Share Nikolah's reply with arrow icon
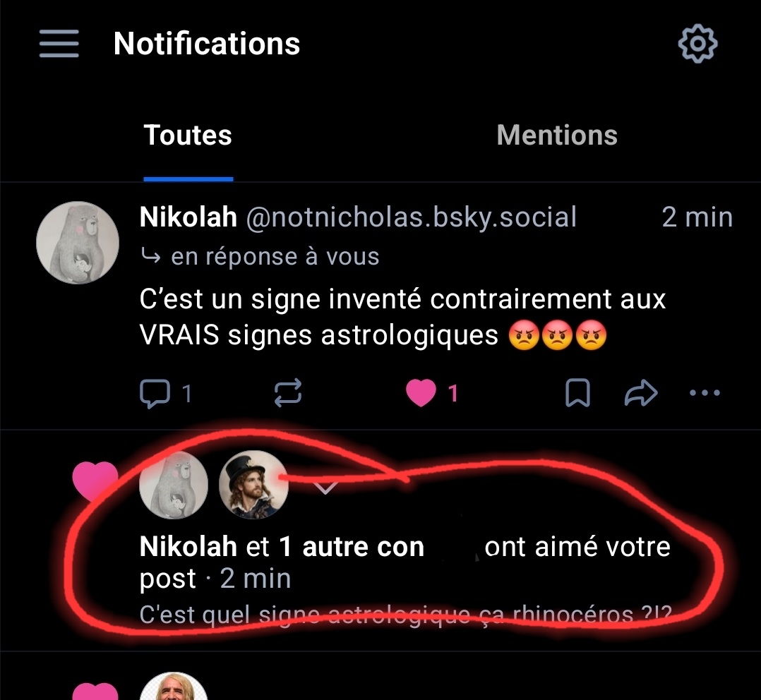The image size is (761, 700). tap(641, 394)
